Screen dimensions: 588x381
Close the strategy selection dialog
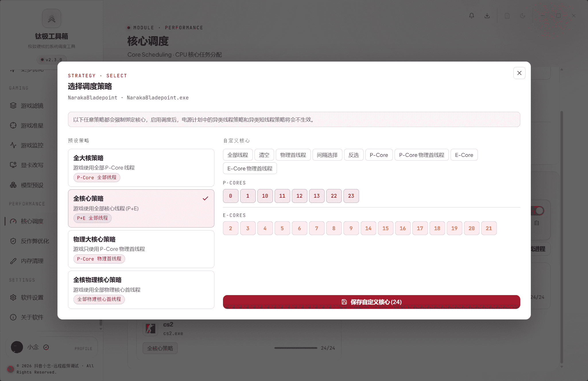519,73
